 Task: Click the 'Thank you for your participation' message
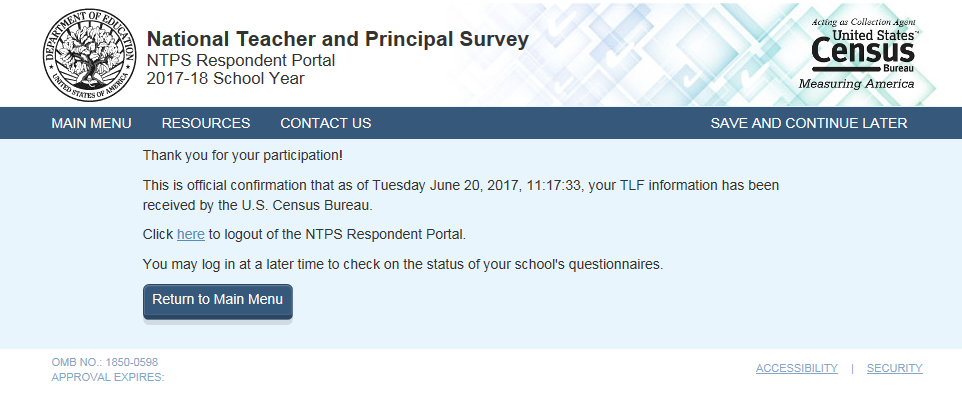point(242,156)
